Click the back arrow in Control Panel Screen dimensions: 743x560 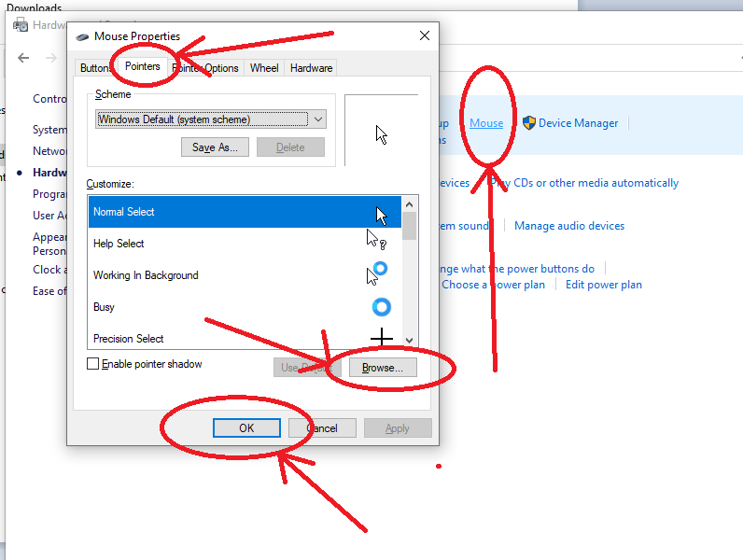coord(24,58)
